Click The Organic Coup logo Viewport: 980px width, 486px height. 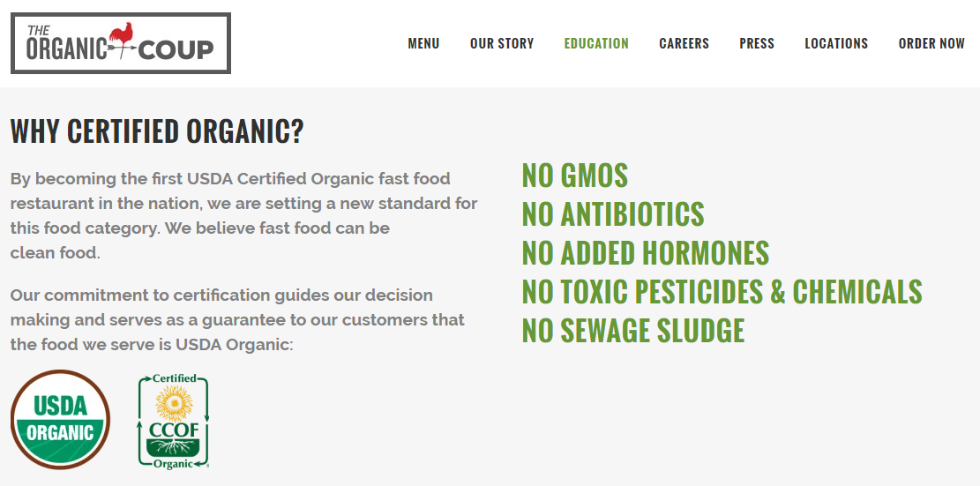pos(121,43)
